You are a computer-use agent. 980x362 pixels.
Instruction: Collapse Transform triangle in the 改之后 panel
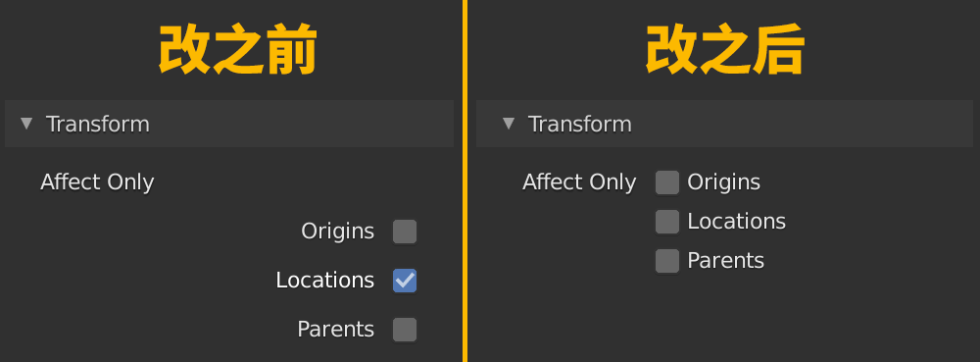coord(509,124)
